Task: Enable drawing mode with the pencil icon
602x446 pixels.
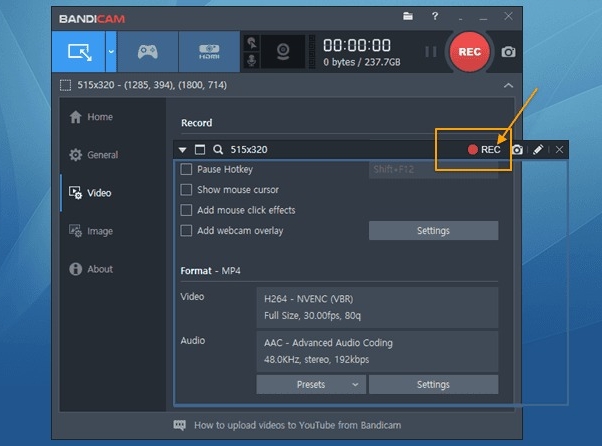Action: click(538, 150)
